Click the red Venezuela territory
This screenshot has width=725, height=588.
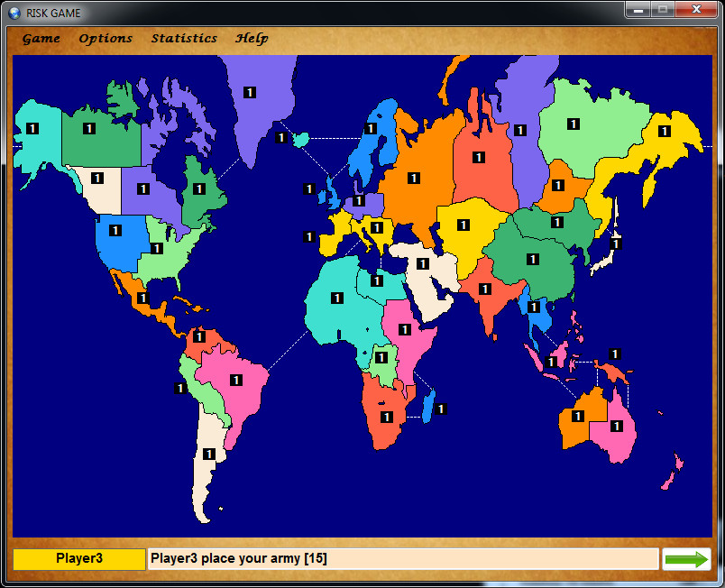[199, 336]
